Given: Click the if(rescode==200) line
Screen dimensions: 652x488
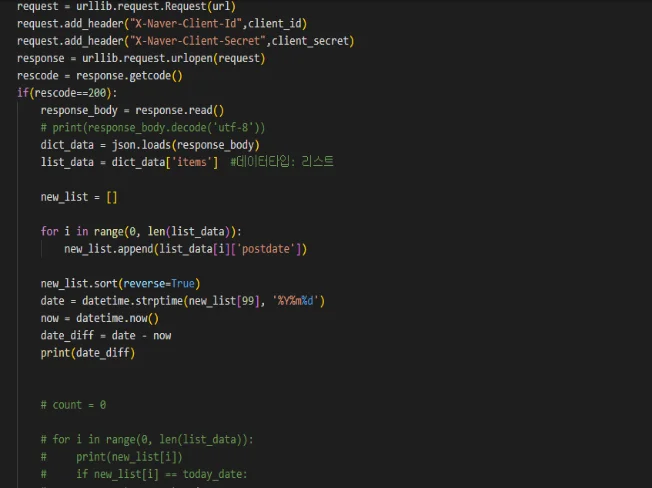Looking at the screenshot, I should [x=67, y=93].
